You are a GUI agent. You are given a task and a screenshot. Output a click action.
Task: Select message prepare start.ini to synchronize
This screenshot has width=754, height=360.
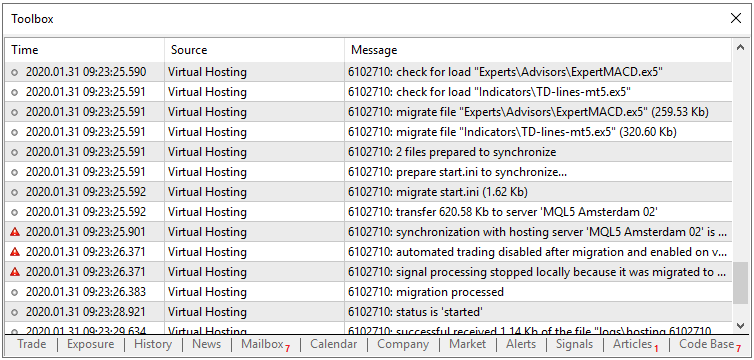pos(457,172)
